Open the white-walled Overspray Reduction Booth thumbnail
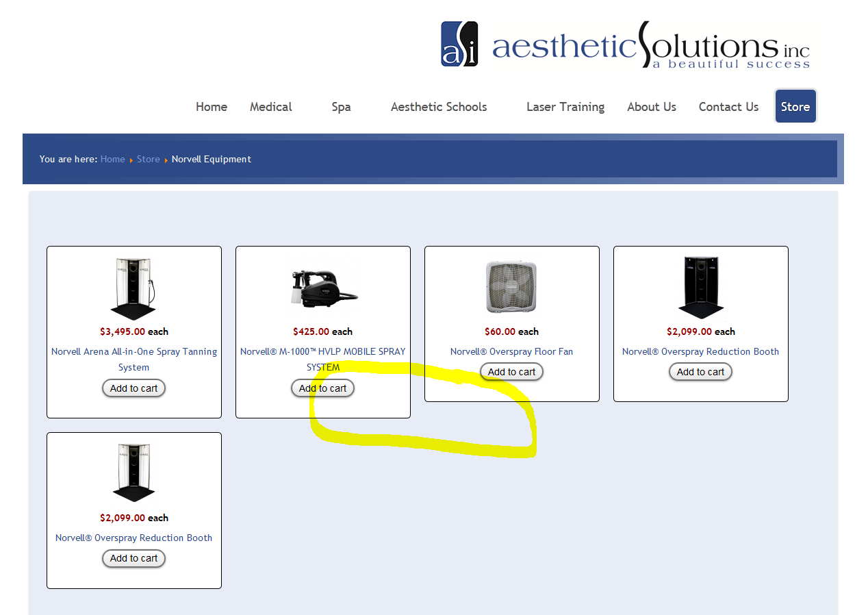 coord(134,473)
